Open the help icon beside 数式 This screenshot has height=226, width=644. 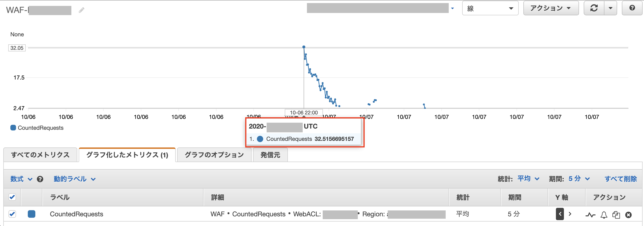(40, 179)
